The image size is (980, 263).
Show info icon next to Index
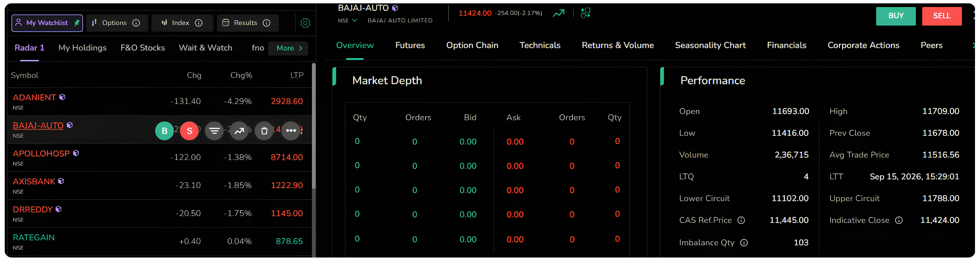coord(199,23)
